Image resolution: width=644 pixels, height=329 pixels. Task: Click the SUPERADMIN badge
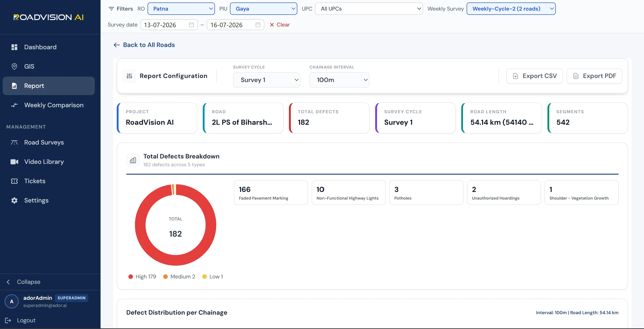tap(71, 298)
